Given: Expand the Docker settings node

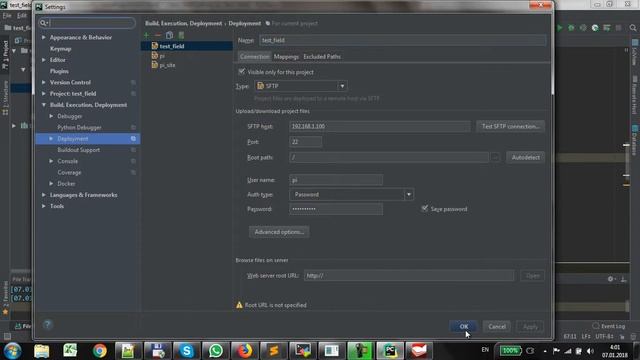Looking at the screenshot, I should click(51, 184).
